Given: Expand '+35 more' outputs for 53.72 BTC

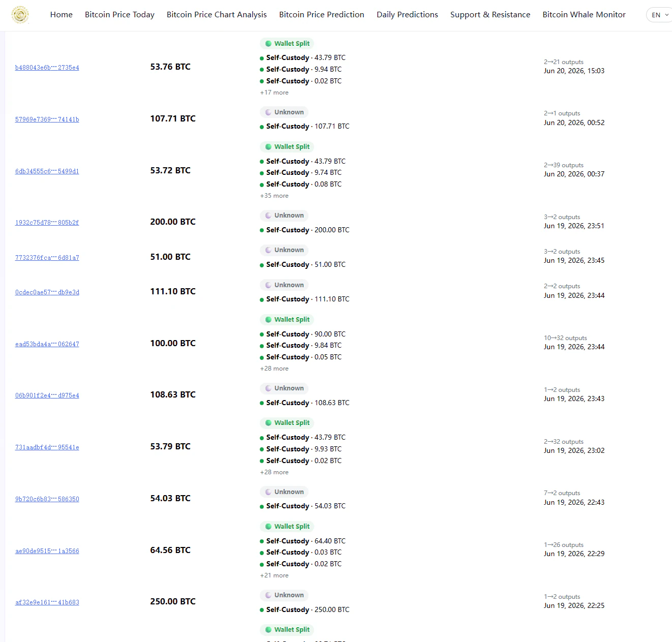Looking at the screenshot, I should coord(274,196).
